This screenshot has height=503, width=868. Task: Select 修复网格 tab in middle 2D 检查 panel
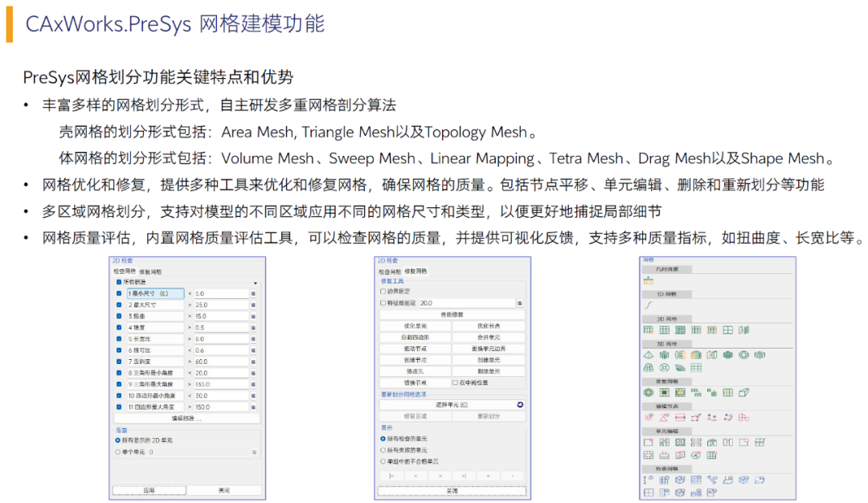coord(416,271)
